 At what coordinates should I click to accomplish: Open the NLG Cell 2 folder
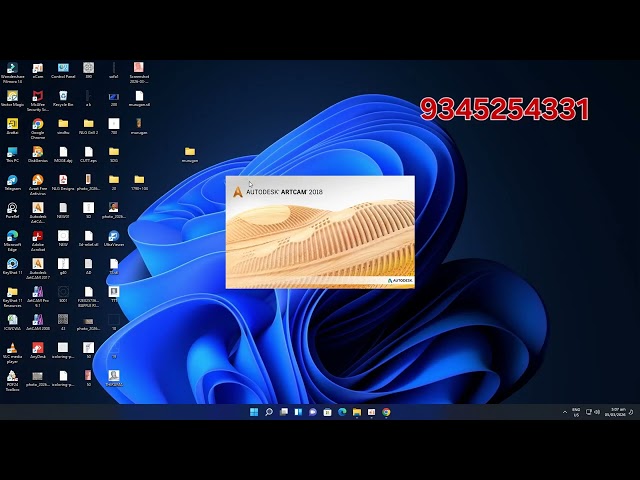pos(89,127)
